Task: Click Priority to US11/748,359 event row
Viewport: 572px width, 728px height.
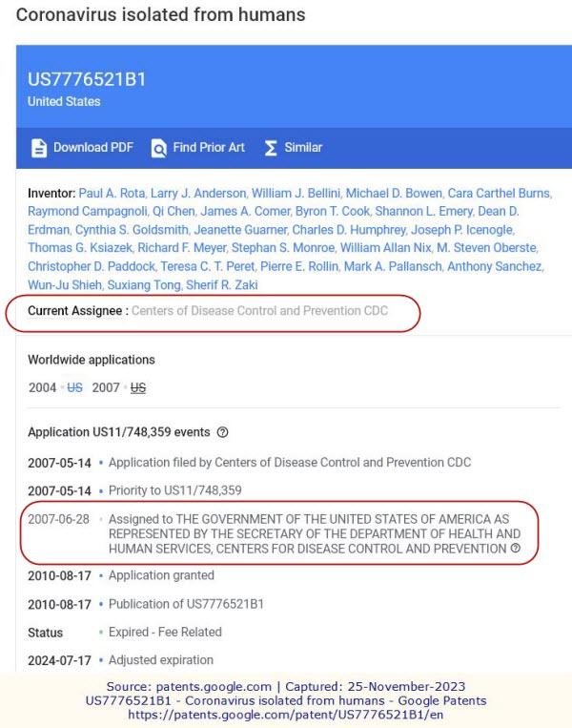Action: coord(134,490)
